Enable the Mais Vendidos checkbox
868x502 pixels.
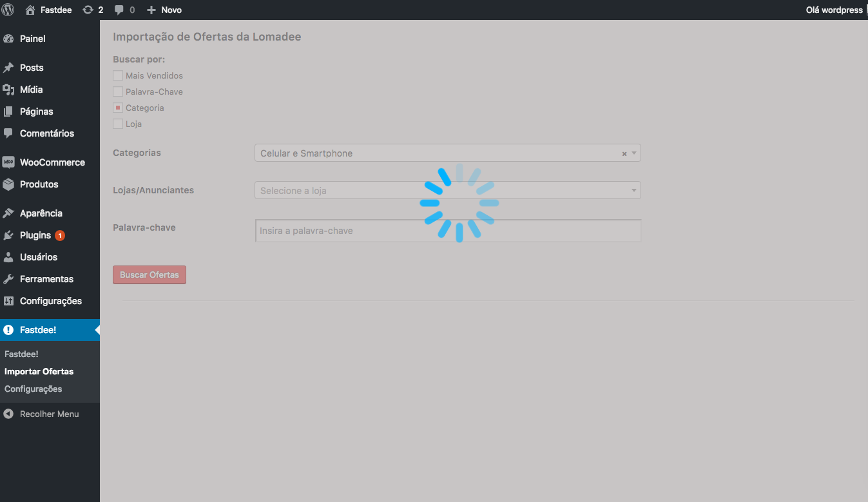[x=118, y=75]
